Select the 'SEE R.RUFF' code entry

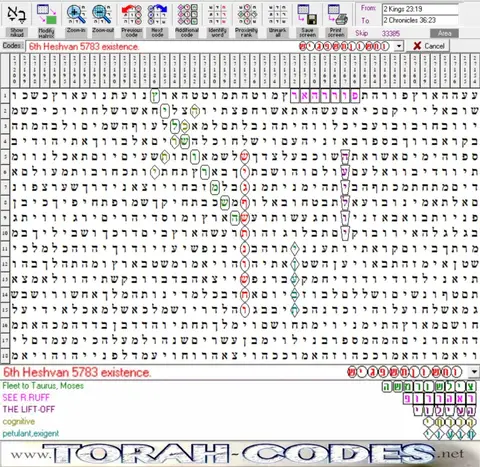[26, 397]
